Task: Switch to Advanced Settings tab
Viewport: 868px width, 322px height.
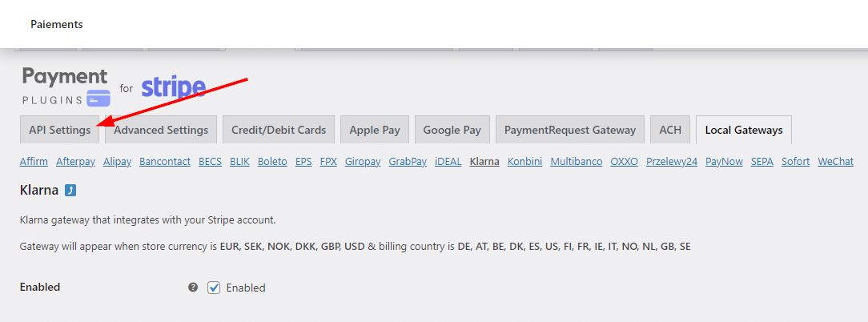Action: click(x=161, y=131)
